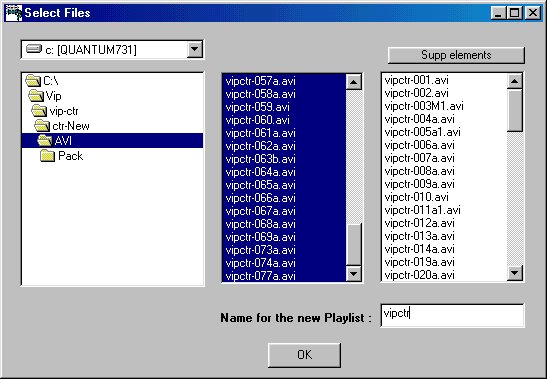
Task: Open the drive dropdown arrow
Action: click(194, 49)
